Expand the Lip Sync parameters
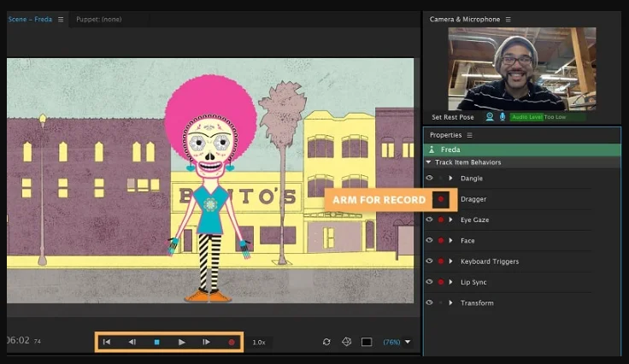 (x=451, y=282)
